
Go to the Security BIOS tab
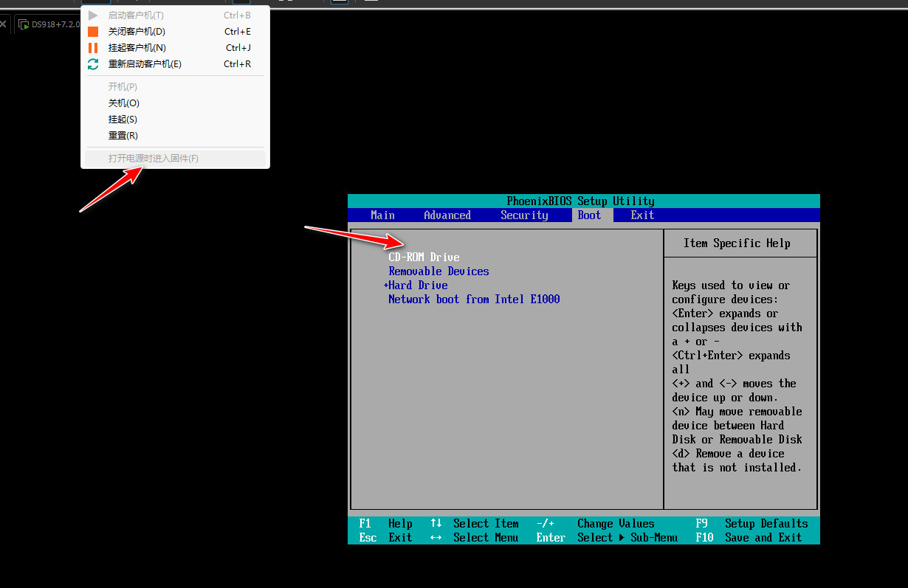tap(524, 215)
